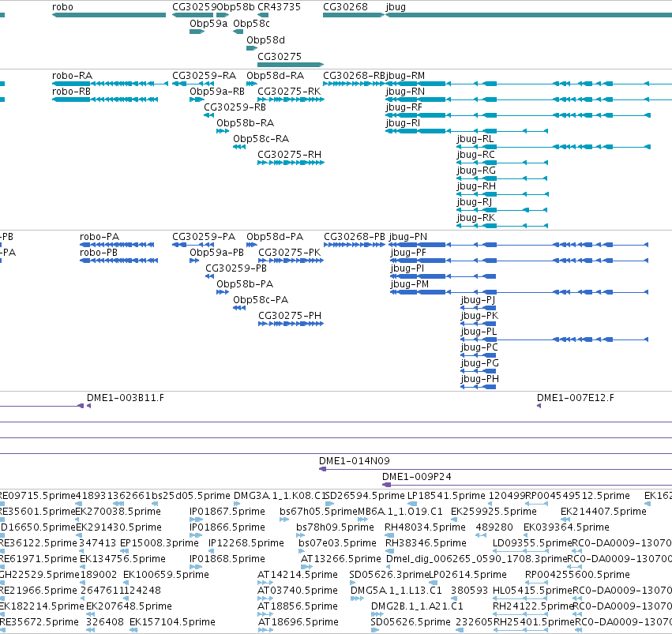Select the CG30275 gene label
Viewport: 672px width, 634px height.
[280, 57]
